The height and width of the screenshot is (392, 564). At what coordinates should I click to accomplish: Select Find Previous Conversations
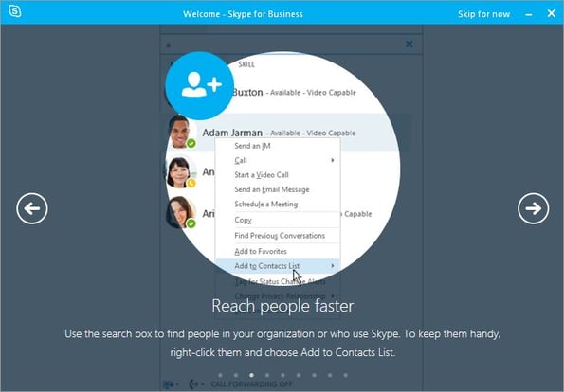tap(278, 236)
